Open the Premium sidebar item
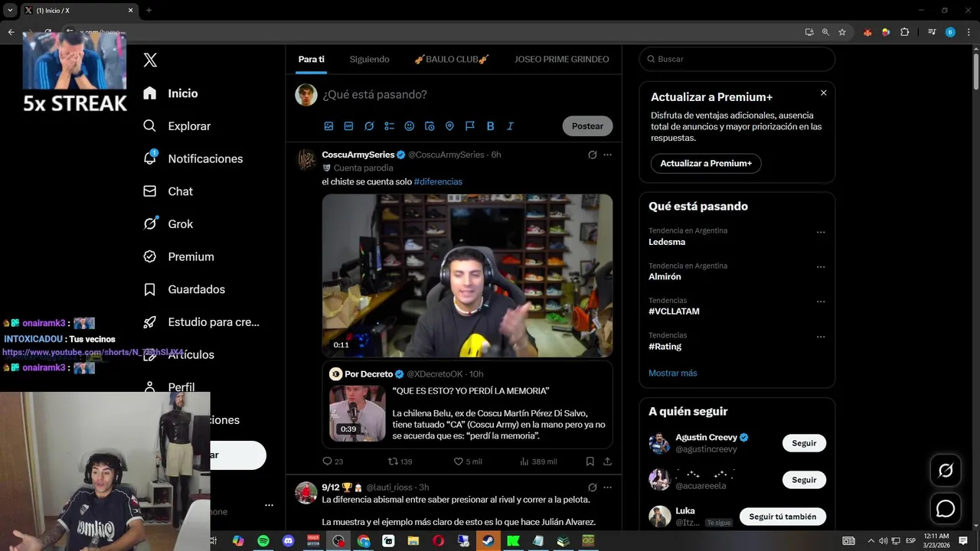980x551 pixels. point(179,257)
